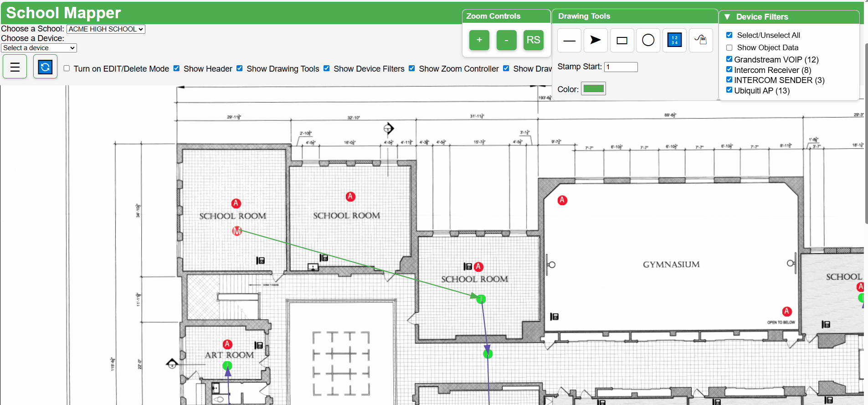Click the zoom in plus button
This screenshot has width=868, height=405.
point(479,40)
